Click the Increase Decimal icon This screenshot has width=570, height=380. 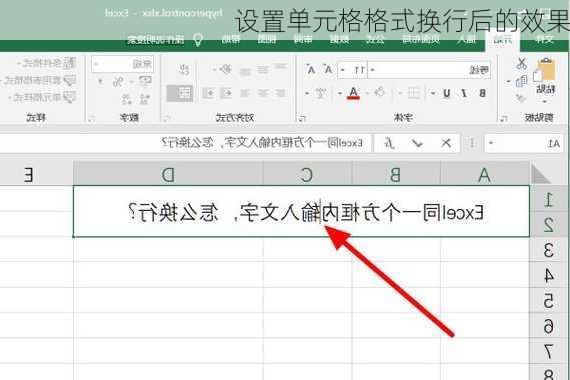pos(144,98)
